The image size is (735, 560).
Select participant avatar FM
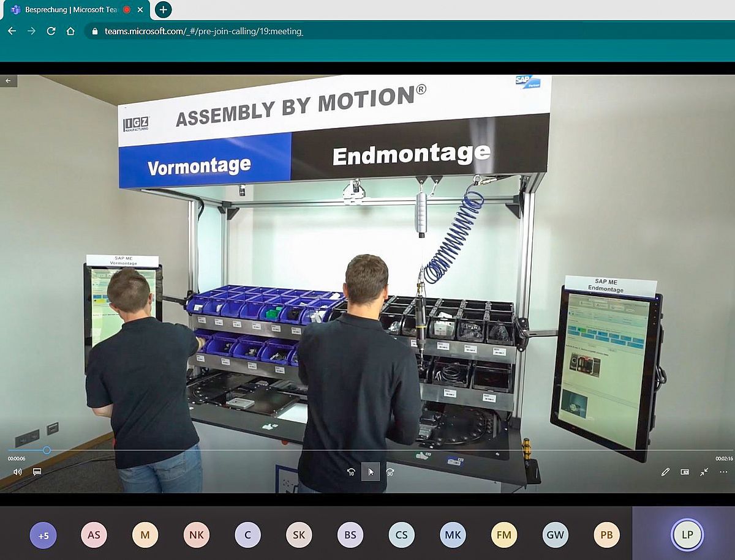click(504, 536)
